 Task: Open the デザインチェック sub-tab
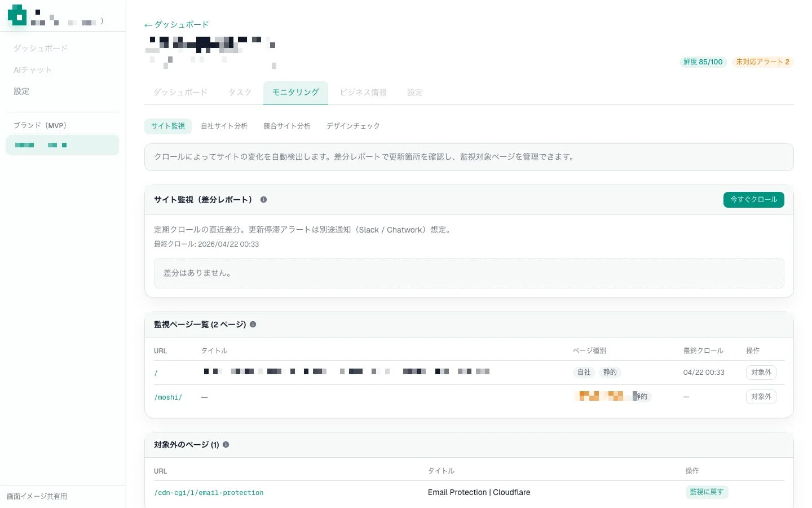(353, 126)
